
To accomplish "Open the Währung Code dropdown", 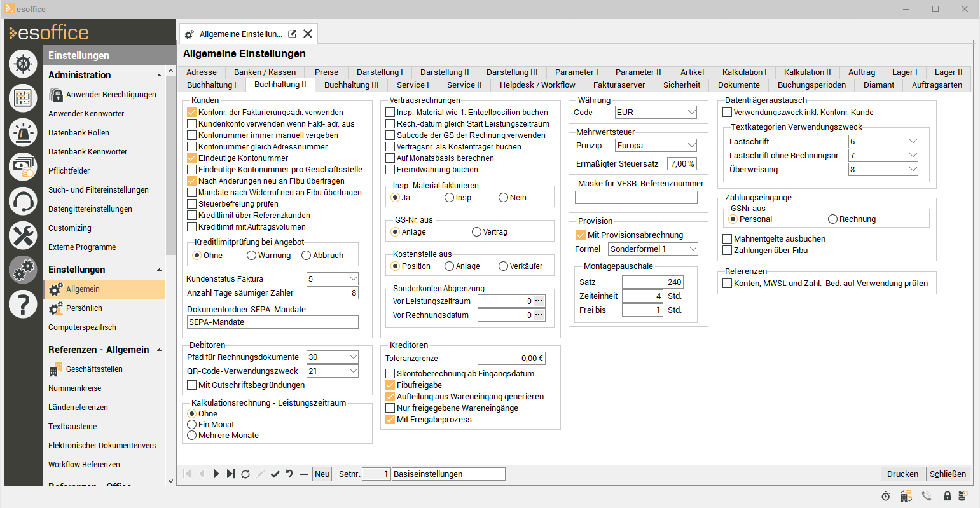I will coord(692,113).
